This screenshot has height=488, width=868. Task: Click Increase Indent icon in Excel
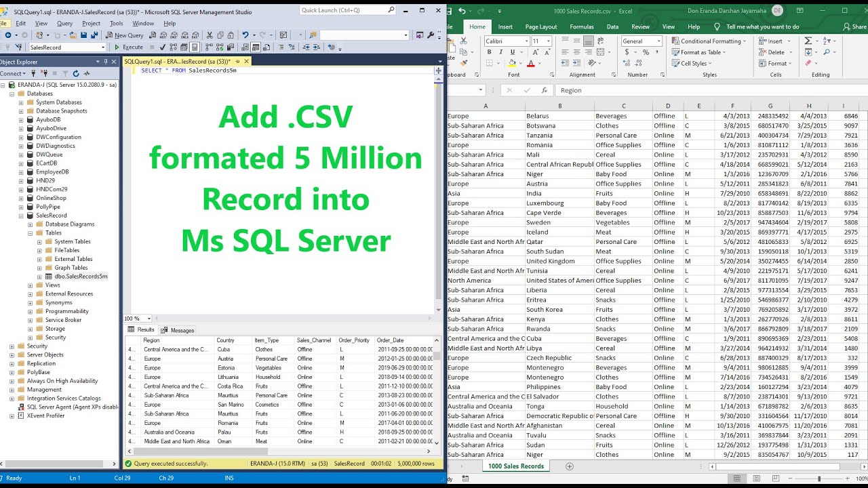(576, 62)
